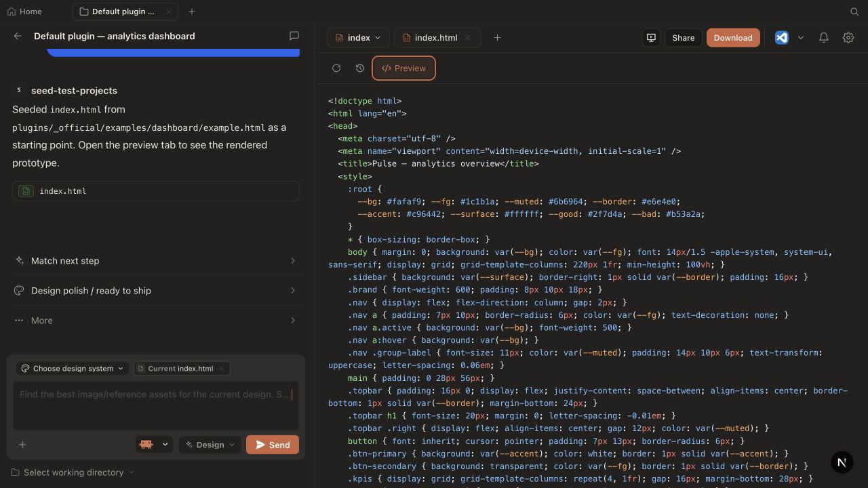
Task: Go to the Home tab
Action: [24, 12]
